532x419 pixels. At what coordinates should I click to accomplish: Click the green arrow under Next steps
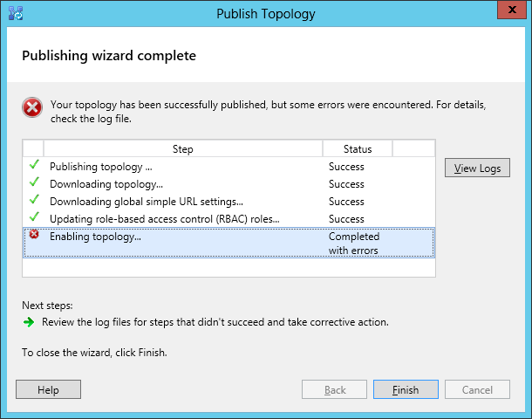point(29,321)
